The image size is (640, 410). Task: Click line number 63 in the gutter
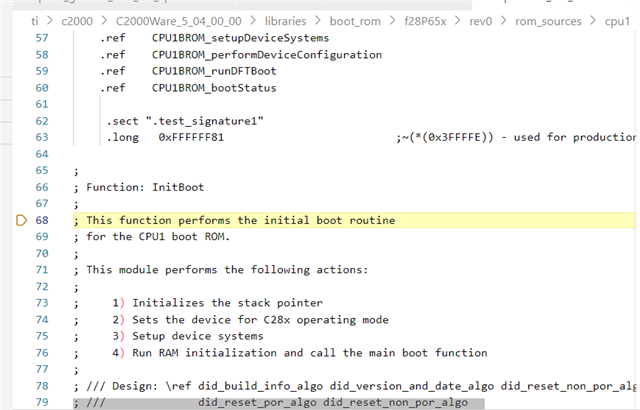point(41,137)
